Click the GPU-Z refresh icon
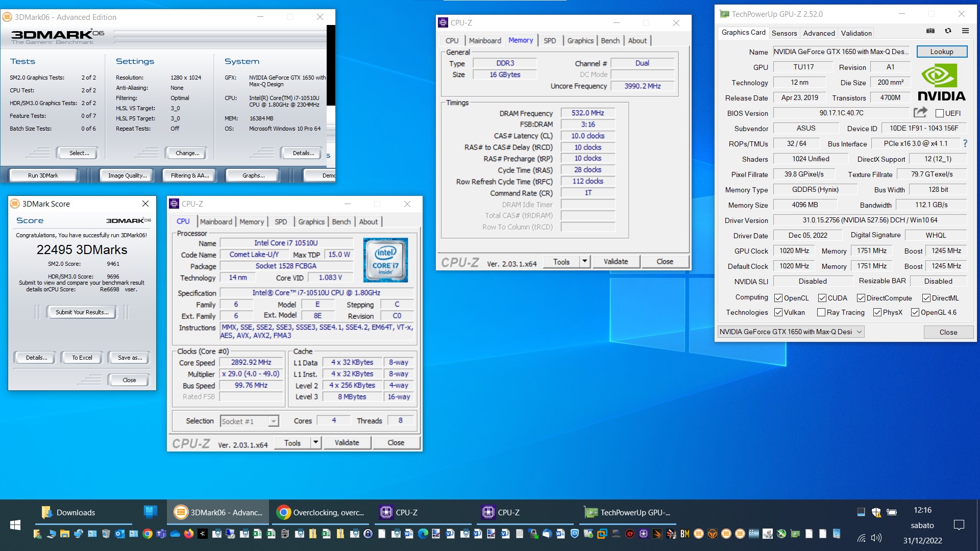Viewport: 980px width, 551px height. (x=948, y=31)
